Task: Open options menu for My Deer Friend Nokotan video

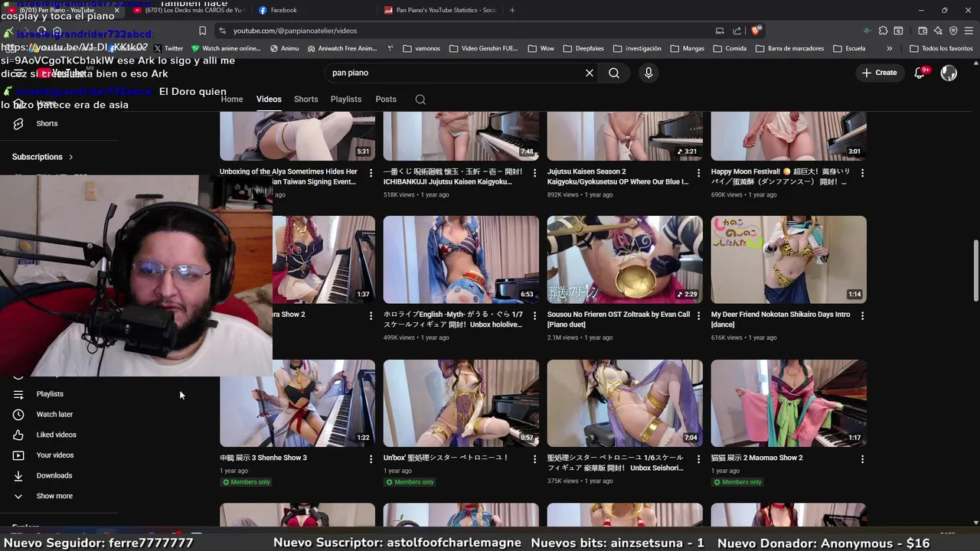Action: 862,315
